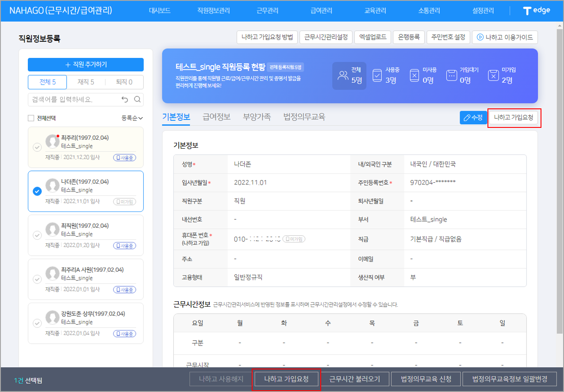The height and width of the screenshot is (392, 564).
Task: Open the 소통관리 menu
Action: (x=430, y=11)
